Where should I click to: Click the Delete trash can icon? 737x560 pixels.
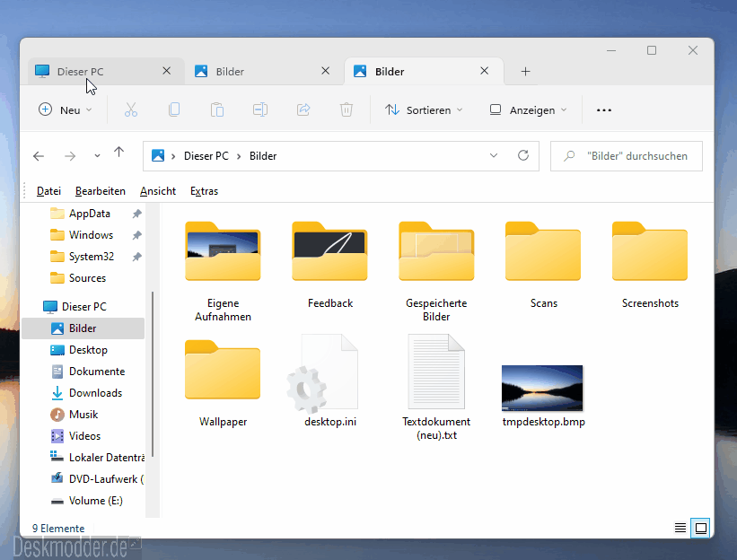click(x=347, y=109)
